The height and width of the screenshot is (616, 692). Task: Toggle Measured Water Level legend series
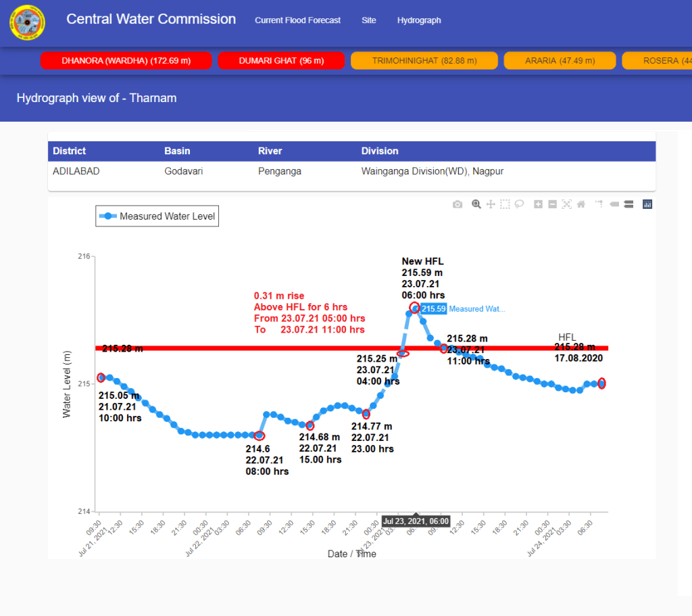point(157,216)
